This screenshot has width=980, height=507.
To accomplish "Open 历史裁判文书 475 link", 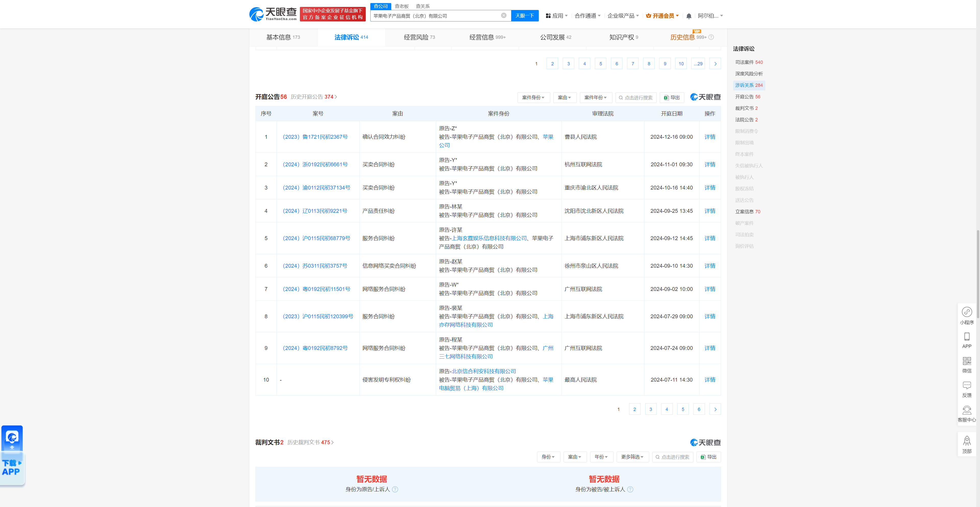I will click(310, 443).
